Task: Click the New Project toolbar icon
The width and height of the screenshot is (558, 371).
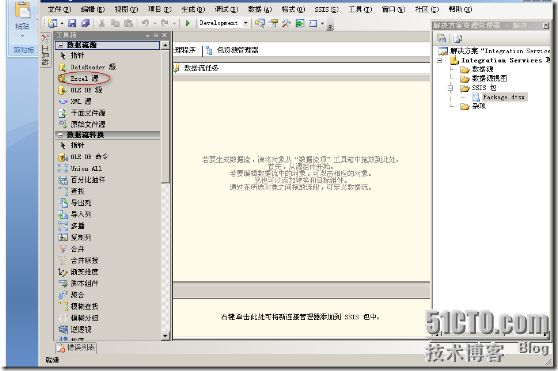Action: pyautogui.click(x=53, y=23)
